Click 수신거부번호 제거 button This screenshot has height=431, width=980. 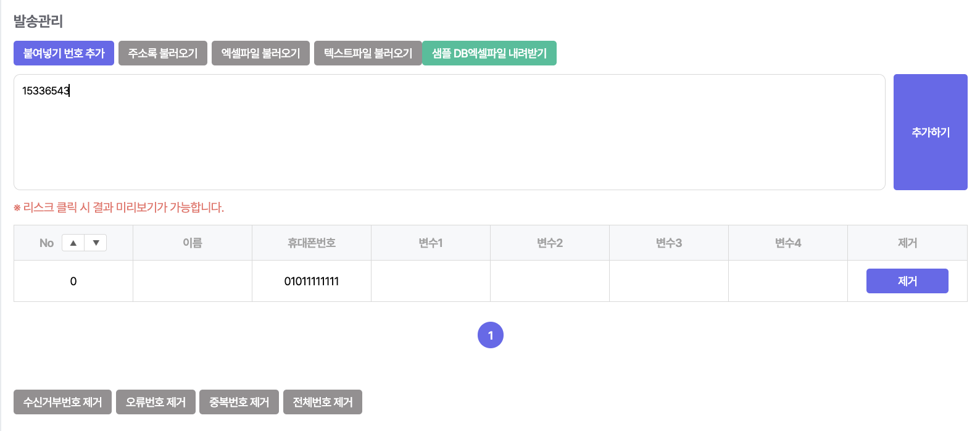(x=62, y=402)
